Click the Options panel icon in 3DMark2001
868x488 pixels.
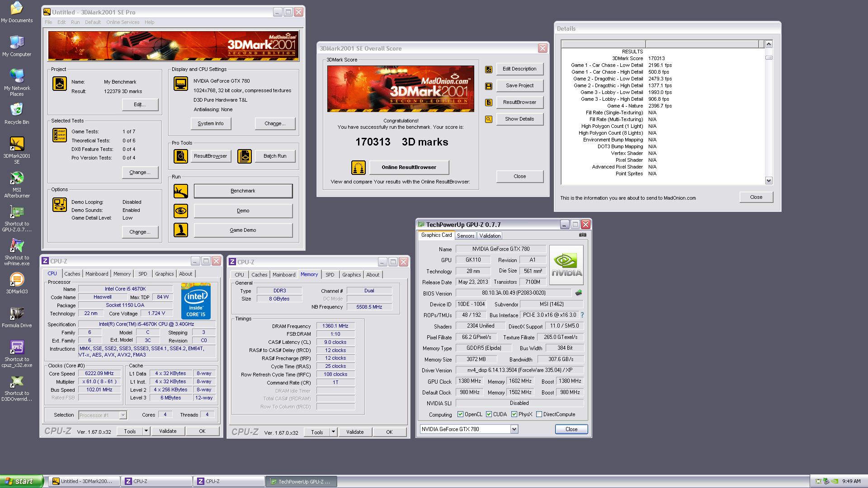[60, 205]
